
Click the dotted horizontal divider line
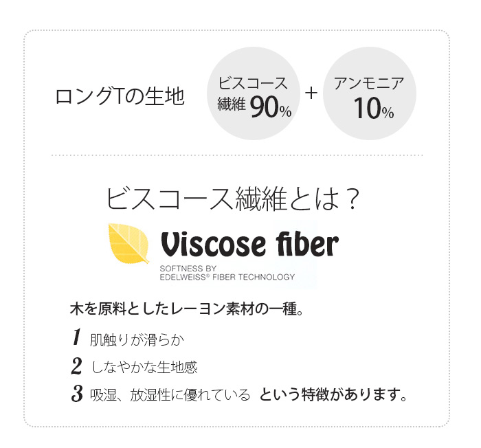point(237,155)
